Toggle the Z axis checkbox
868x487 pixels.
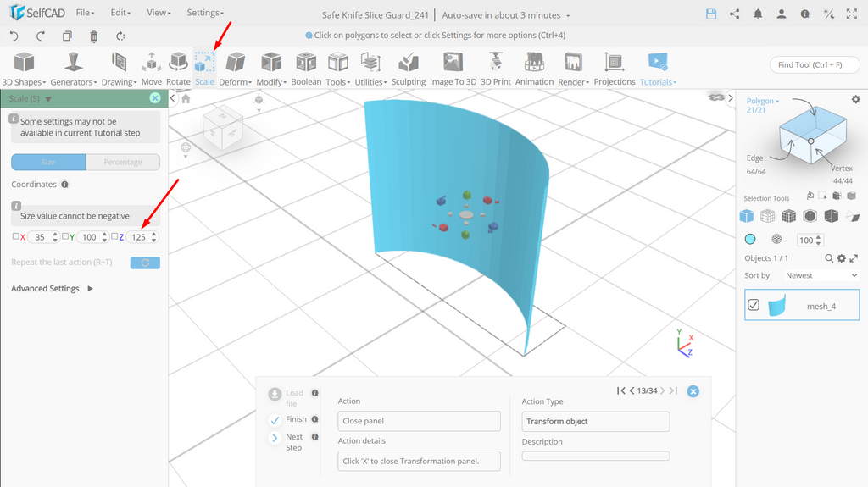pyautogui.click(x=114, y=236)
